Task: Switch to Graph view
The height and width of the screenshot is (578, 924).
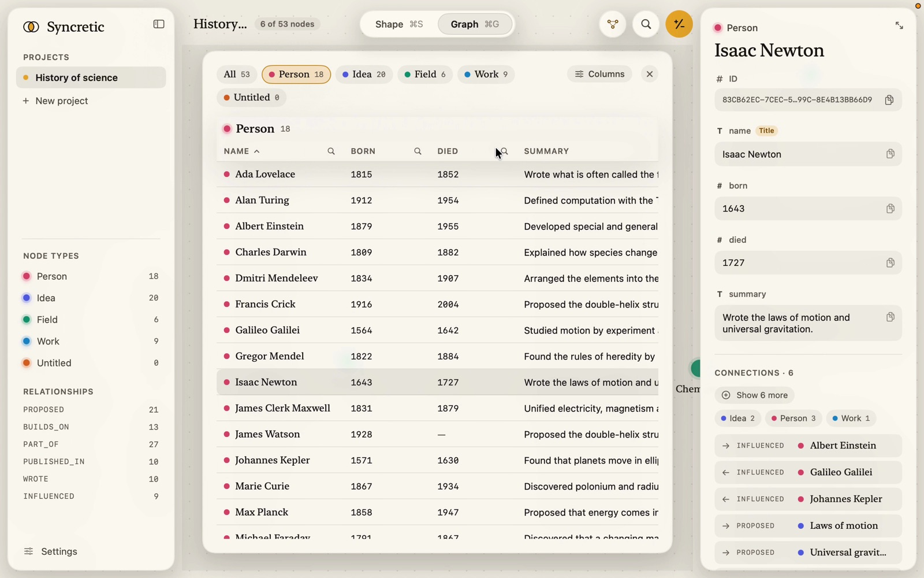Action: (x=475, y=24)
